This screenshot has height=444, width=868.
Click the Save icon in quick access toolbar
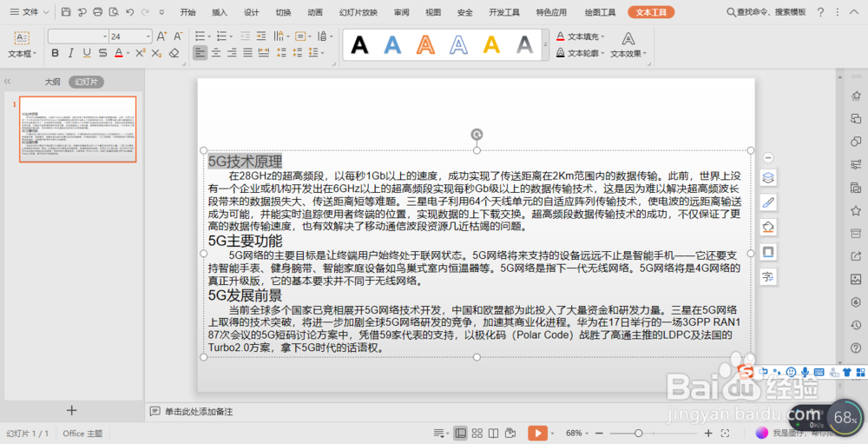click(x=66, y=12)
